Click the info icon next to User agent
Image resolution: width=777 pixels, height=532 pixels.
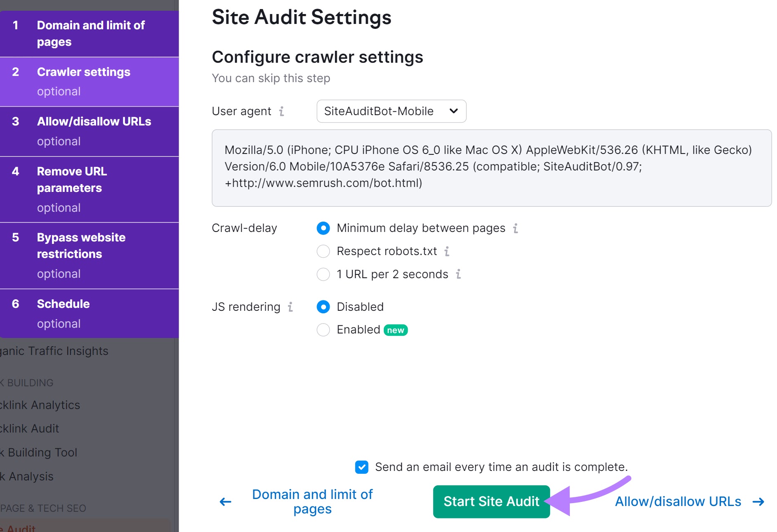coord(281,111)
